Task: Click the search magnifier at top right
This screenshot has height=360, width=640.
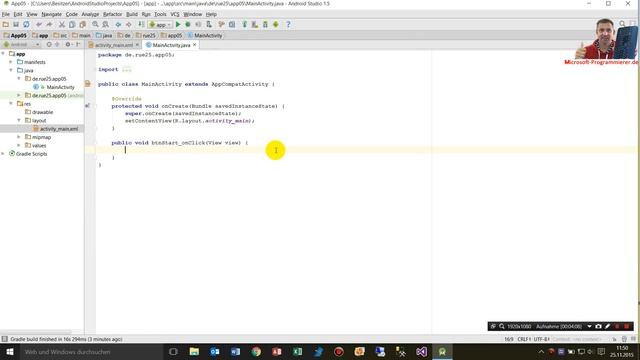Action: tap(622, 24)
